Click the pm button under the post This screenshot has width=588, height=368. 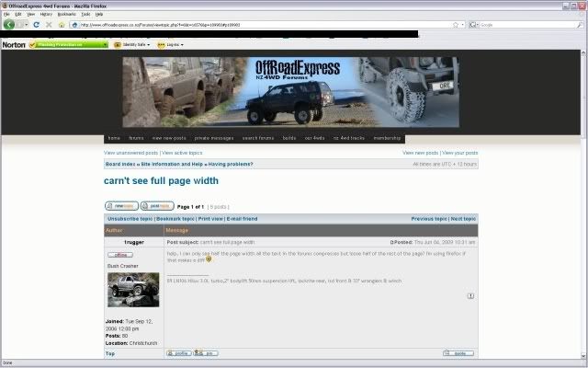[206, 353]
